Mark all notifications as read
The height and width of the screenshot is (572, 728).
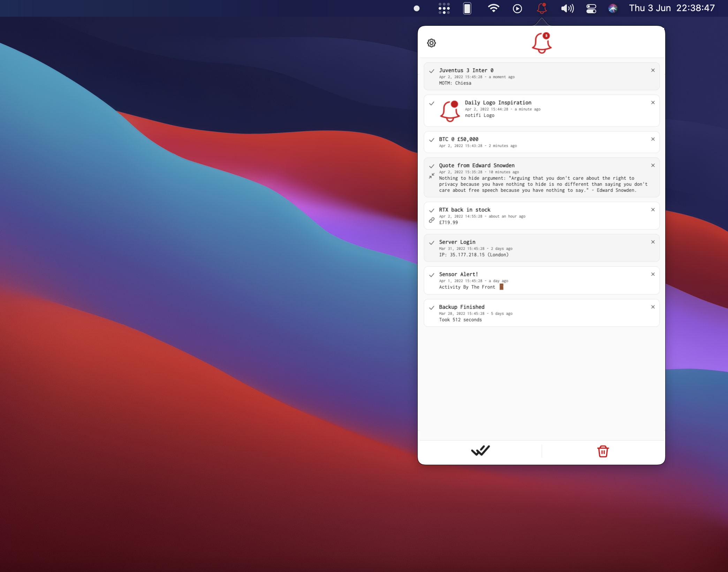click(x=480, y=451)
